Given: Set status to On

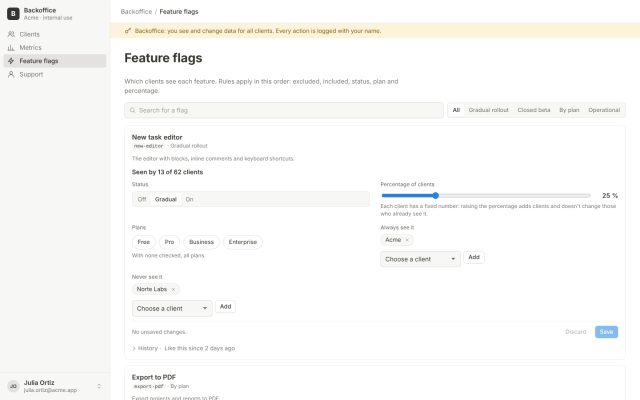Looking at the screenshot, I should point(189,199).
